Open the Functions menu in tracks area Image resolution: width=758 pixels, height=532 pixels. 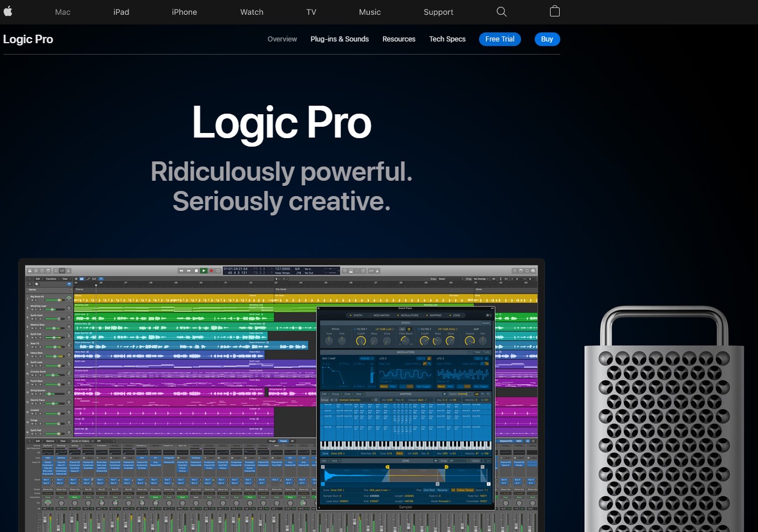[x=53, y=279]
